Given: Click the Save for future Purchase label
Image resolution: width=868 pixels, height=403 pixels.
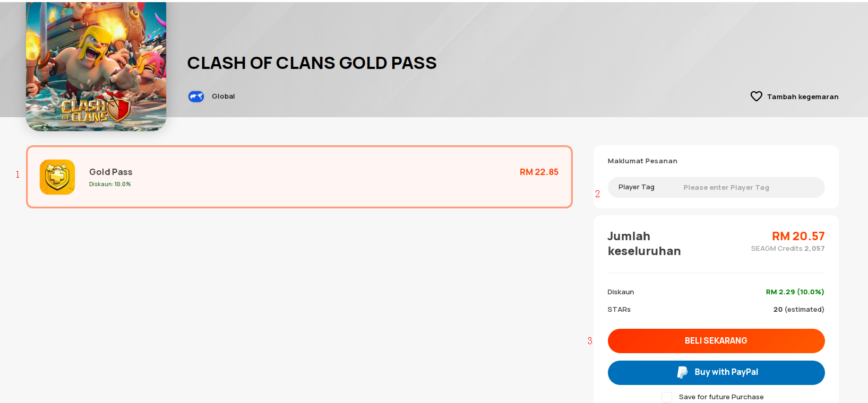Looking at the screenshot, I should point(721,397).
